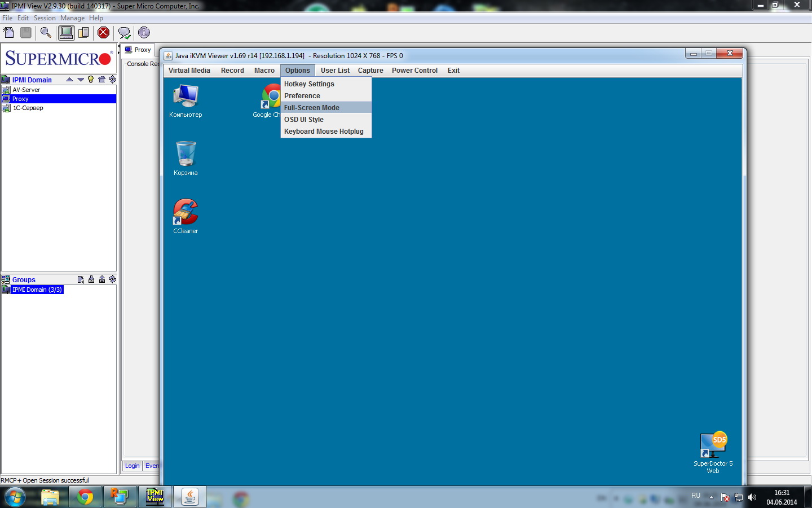Open IPMI View from the Windows taskbar
The image size is (812, 508).
(155, 497)
